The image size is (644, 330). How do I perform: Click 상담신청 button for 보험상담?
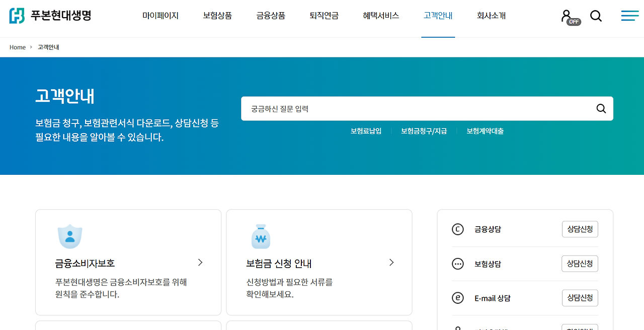580,263
